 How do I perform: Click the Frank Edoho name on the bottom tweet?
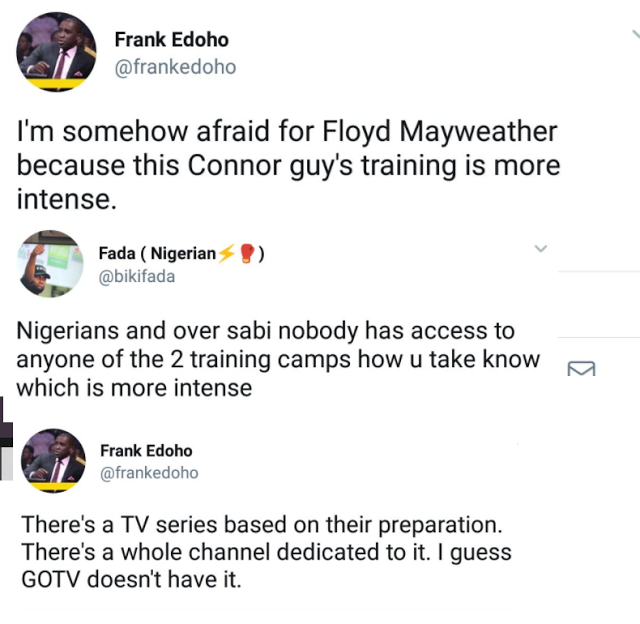[146, 450]
